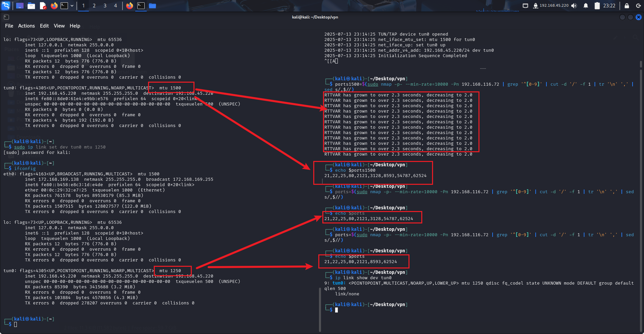Image resolution: width=644 pixels, height=334 pixels.
Task: Focus the running Firefox window in taskbar
Action: [130, 6]
